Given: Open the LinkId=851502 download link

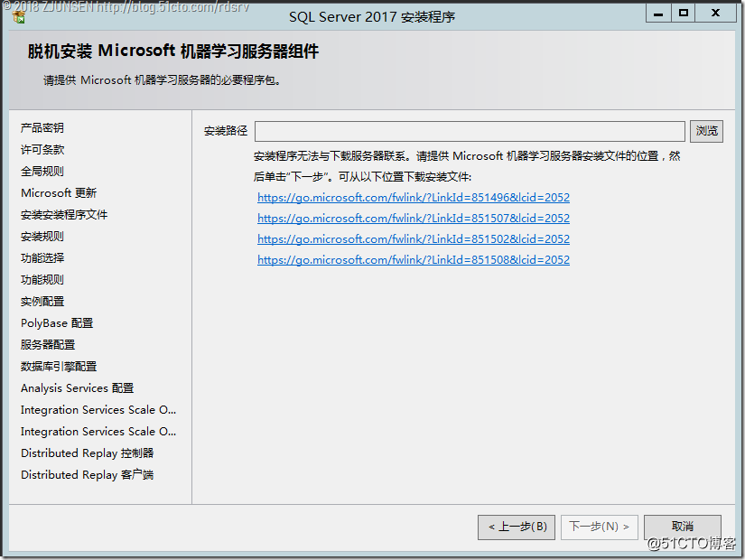Looking at the screenshot, I should point(414,239).
